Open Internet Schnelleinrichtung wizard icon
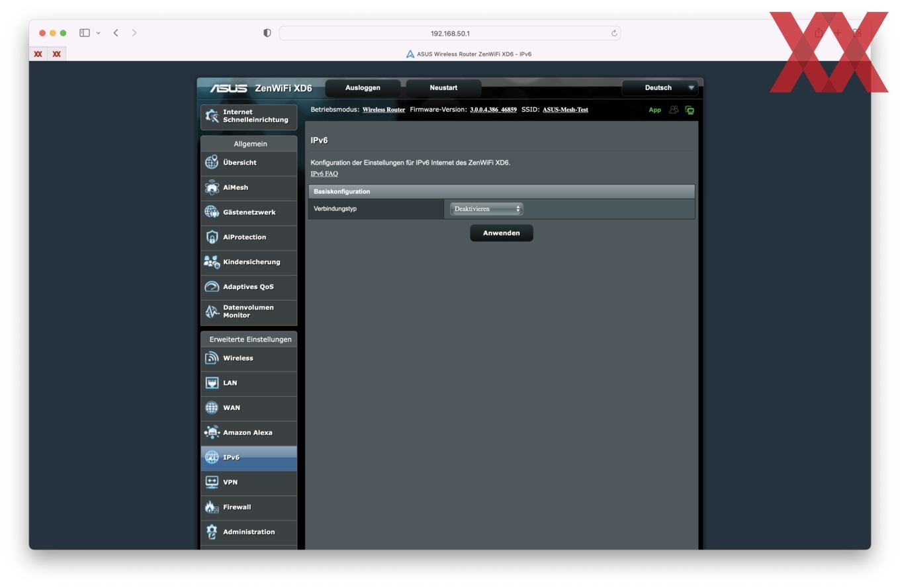The image size is (900, 588). (212, 116)
